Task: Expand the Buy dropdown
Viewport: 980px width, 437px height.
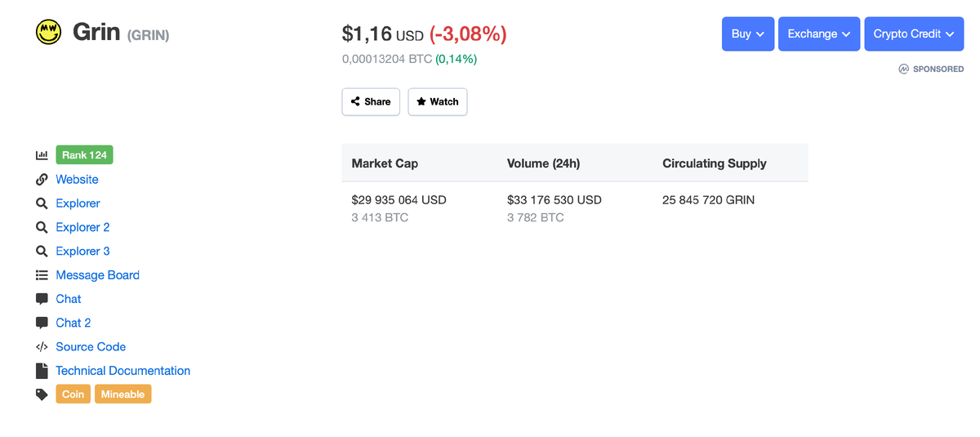Action: pos(747,34)
